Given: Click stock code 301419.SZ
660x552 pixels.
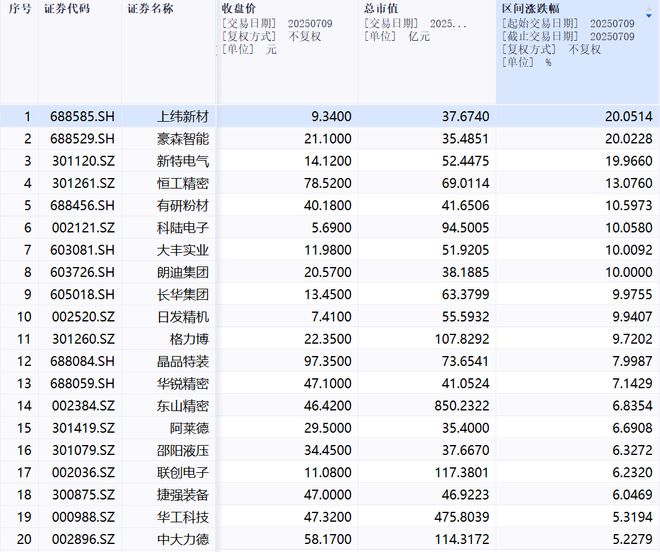Looking at the screenshot, I should 83,428.
